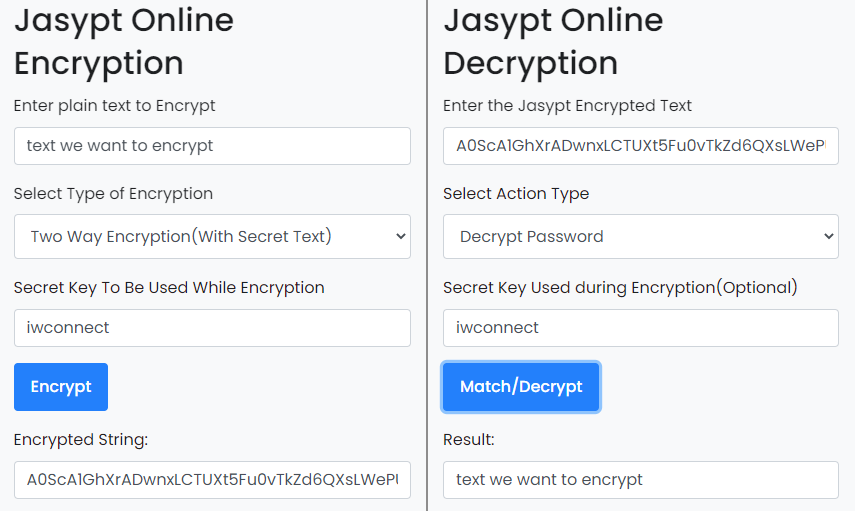855x511 pixels.
Task: Select the encryption secret key field with iwconnect
Action: [212, 328]
